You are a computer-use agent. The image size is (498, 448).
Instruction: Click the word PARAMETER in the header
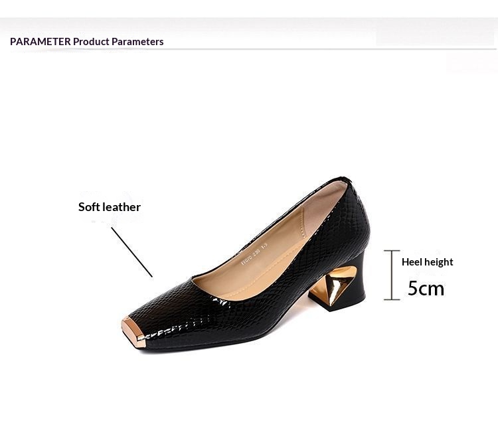pyautogui.click(x=40, y=42)
